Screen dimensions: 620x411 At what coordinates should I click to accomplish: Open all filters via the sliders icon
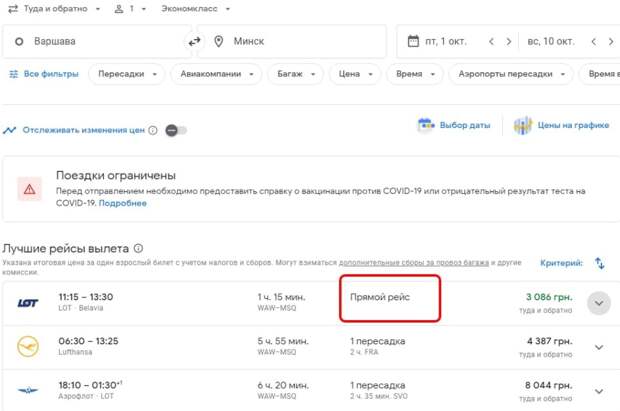pos(13,75)
